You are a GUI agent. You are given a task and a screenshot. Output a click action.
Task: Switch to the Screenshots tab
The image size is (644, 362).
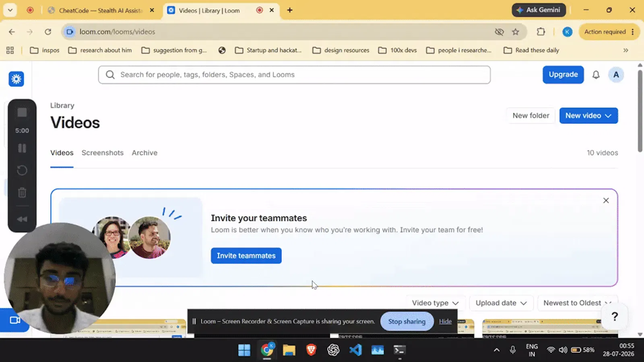103,153
